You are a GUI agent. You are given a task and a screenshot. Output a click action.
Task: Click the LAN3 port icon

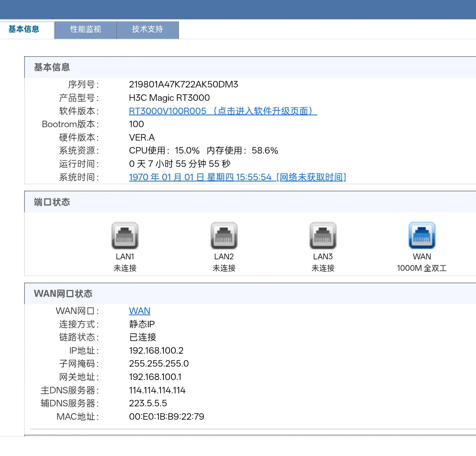click(x=323, y=236)
